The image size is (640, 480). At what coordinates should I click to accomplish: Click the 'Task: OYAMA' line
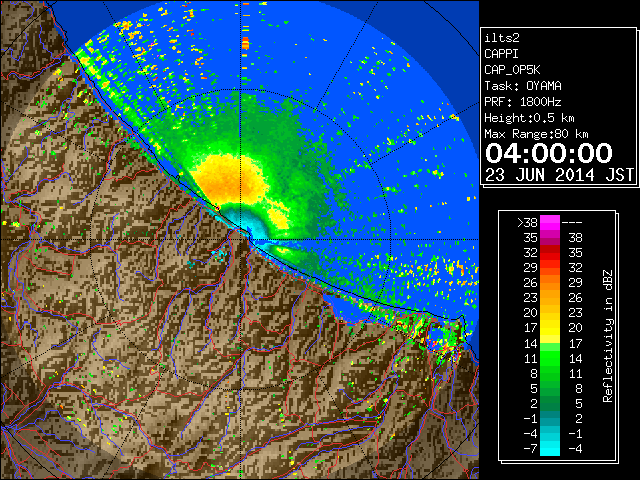click(523, 86)
